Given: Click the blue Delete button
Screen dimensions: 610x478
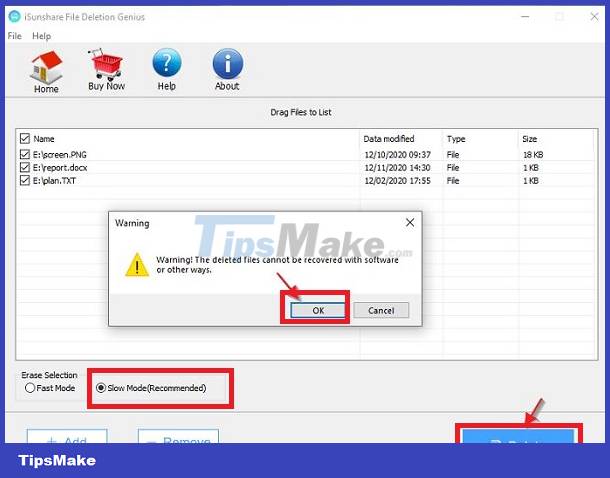Looking at the screenshot, I should pyautogui.click(x=518, y=436).
